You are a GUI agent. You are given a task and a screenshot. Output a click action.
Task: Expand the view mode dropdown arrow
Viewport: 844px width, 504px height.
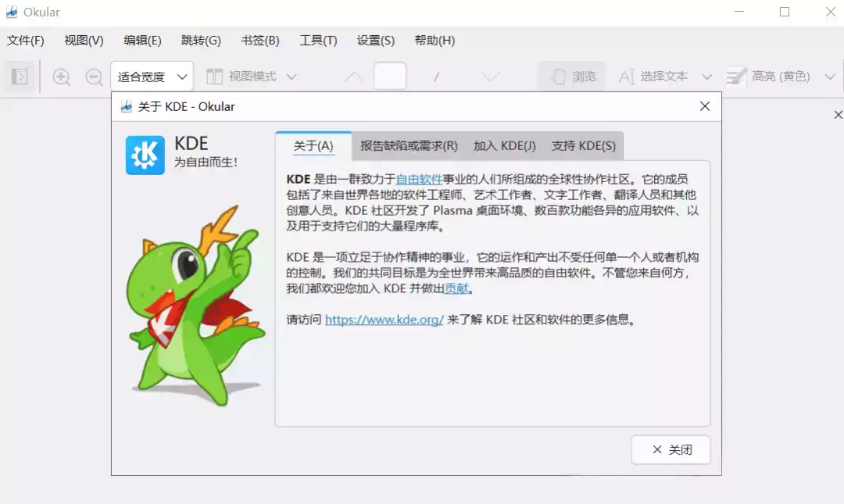pyautogui.click(x=291, y=77)
